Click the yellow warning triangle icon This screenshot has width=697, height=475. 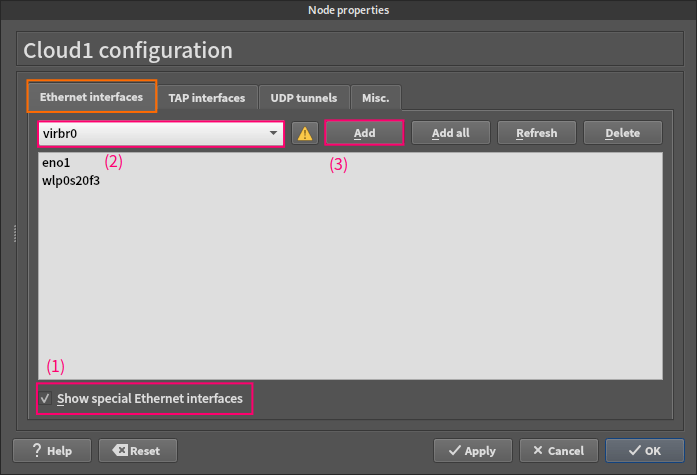click(x=305, y=133)
